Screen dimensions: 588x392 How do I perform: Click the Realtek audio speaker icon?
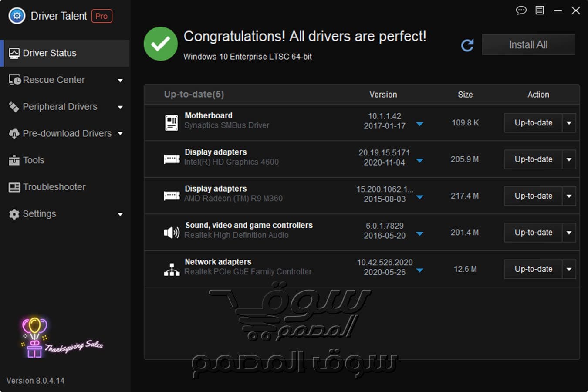[x=172, y=233]
